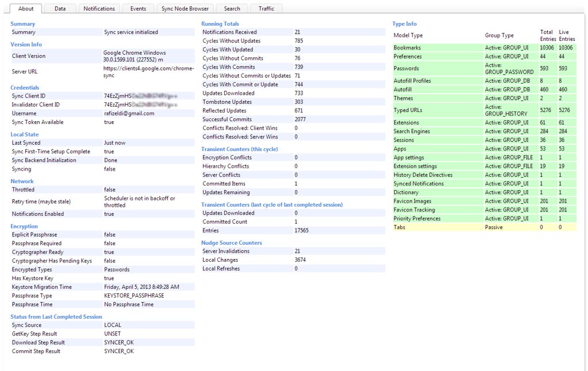This screenshot has height=371, width=588.
Task: Switch to the About tab
Action: click(26, 9)
